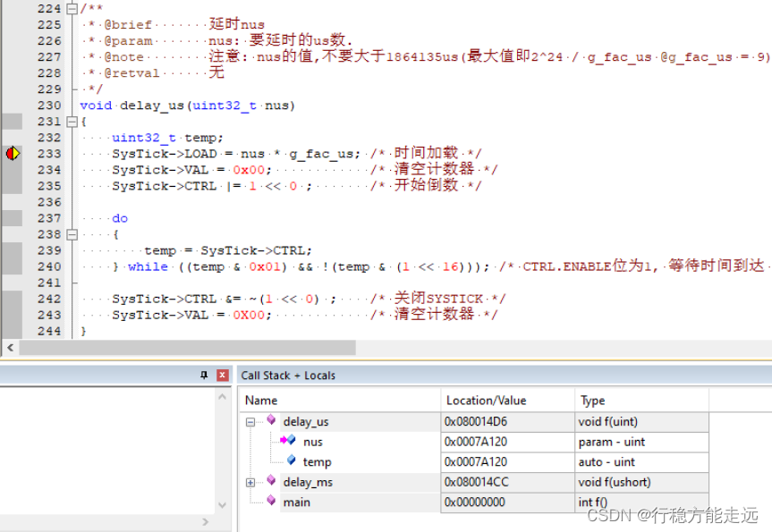Select the delay_ms row name
This screenshot has width=772, height=532.
[308, 482]
